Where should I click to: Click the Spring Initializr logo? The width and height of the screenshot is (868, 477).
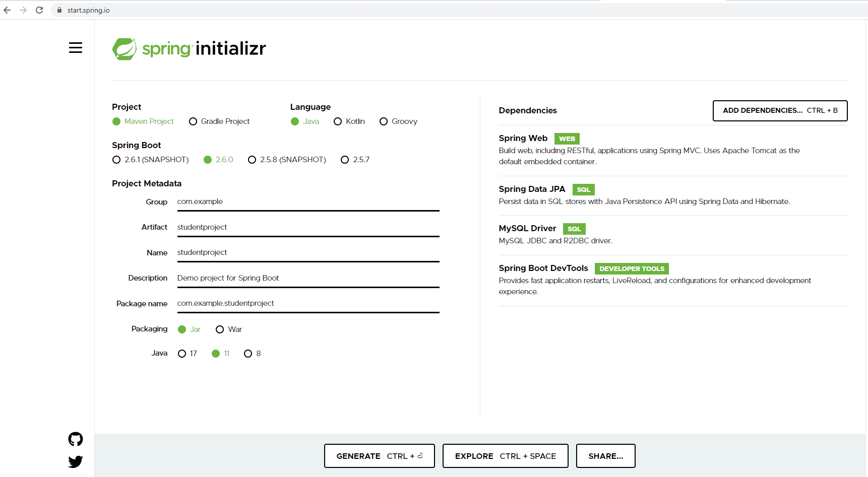coord(189,49)
